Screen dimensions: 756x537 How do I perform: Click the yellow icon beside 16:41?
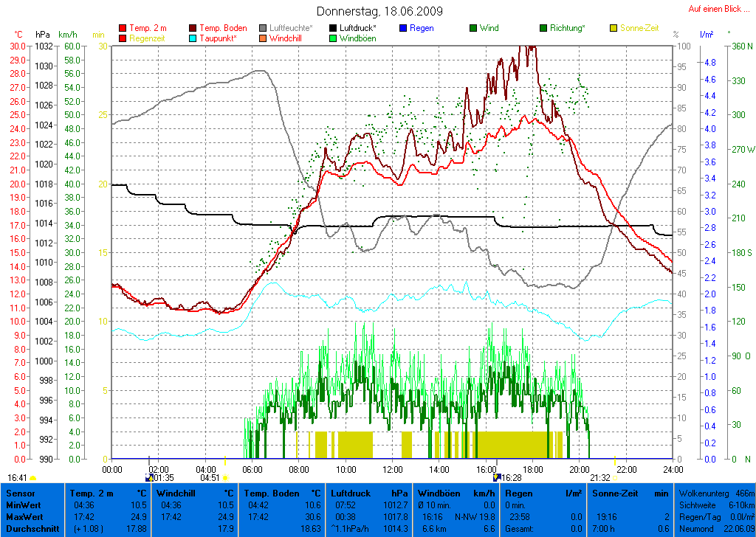point(32,478)
